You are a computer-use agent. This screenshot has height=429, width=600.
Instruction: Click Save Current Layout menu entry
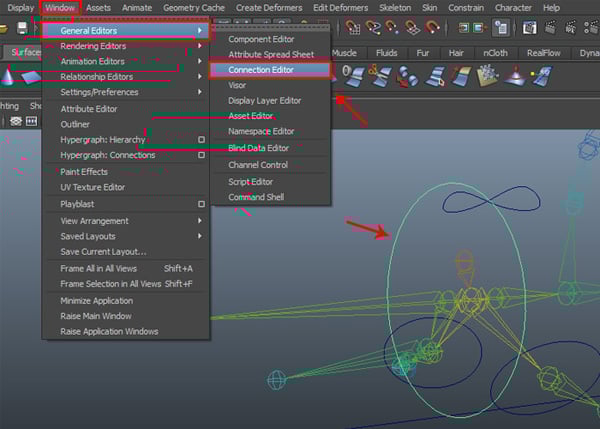103,251
